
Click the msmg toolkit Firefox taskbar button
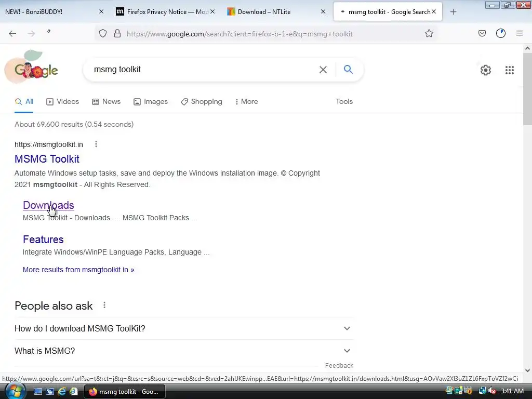click(125, 392)
